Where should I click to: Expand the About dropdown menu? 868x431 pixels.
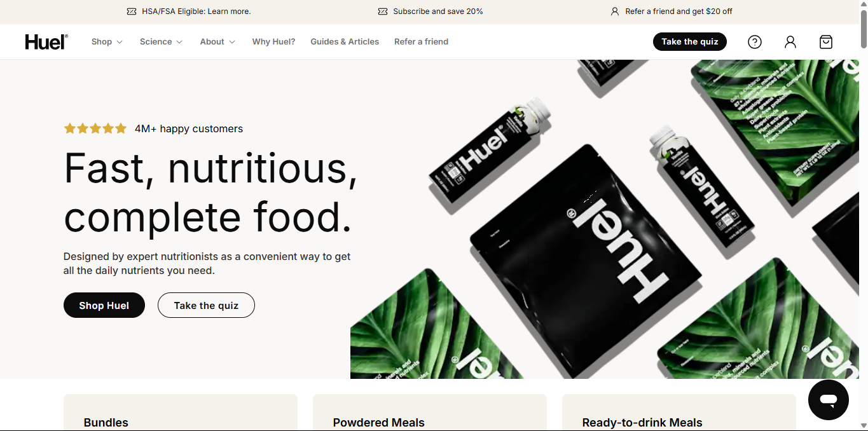[x=217, y=42]
